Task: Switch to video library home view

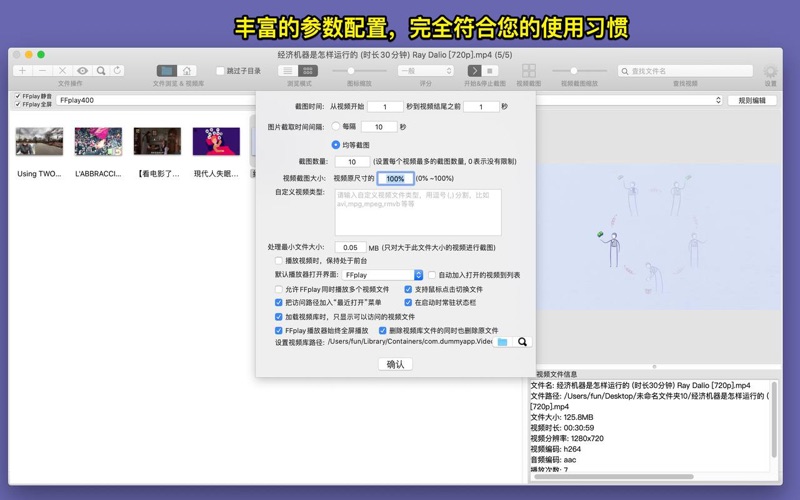Action: point(187,70)
